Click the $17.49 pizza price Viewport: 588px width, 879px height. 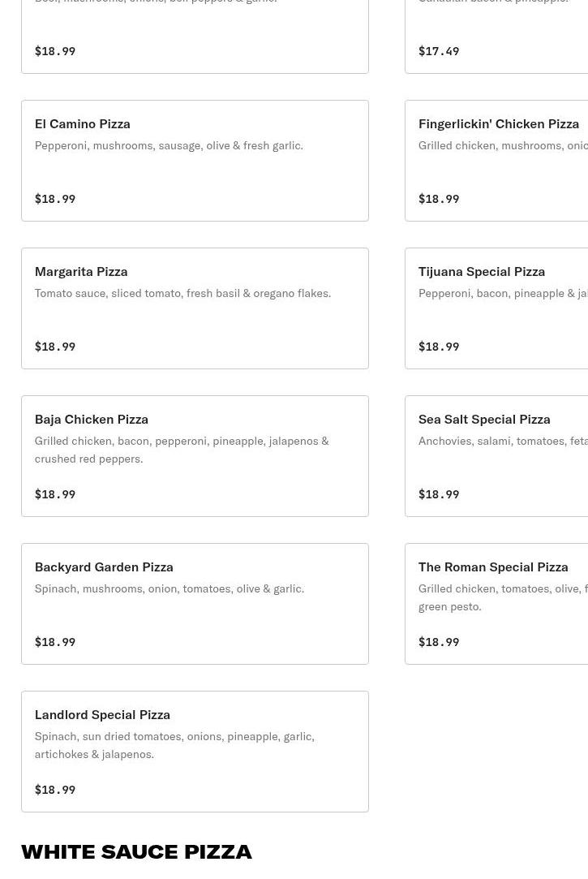[439, 51]
